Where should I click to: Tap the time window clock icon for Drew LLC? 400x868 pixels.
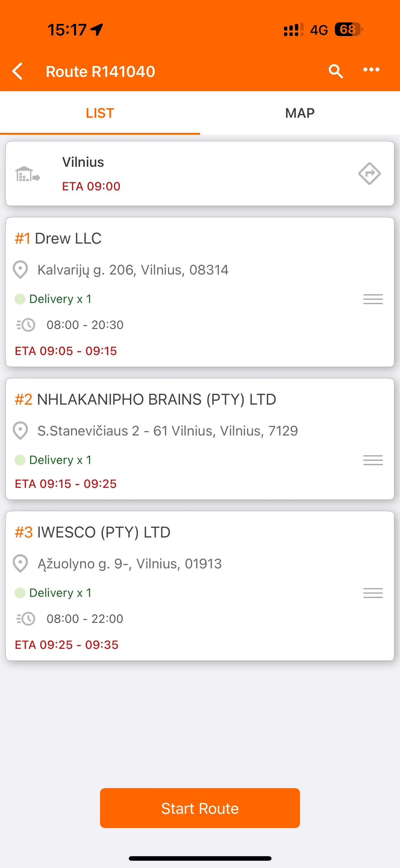click(26, 325)
